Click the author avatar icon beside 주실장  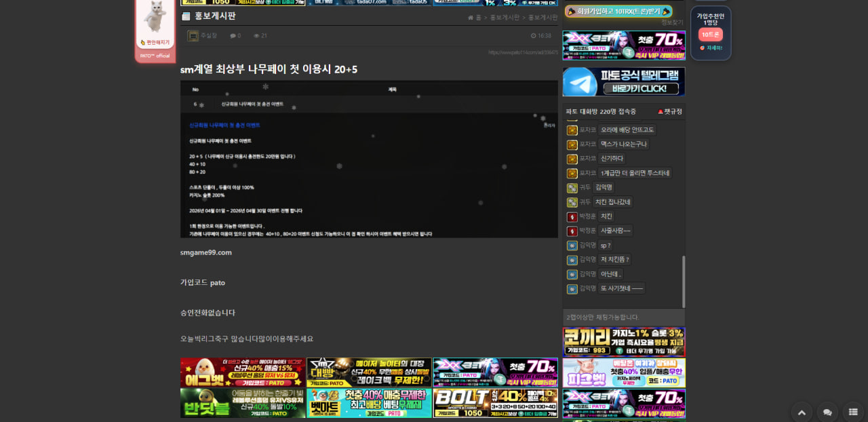[x=193, y=36]
